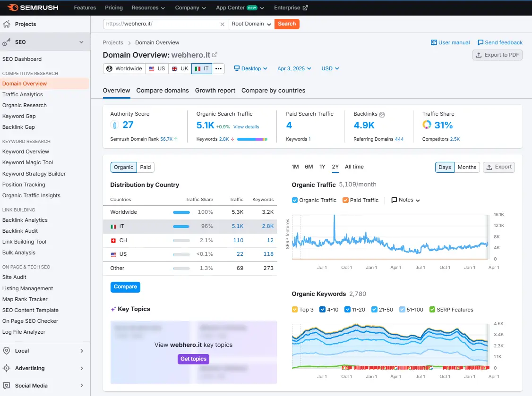Open the App Center dropdown
The height and width of the screenshot is (396, 532).
240,8
